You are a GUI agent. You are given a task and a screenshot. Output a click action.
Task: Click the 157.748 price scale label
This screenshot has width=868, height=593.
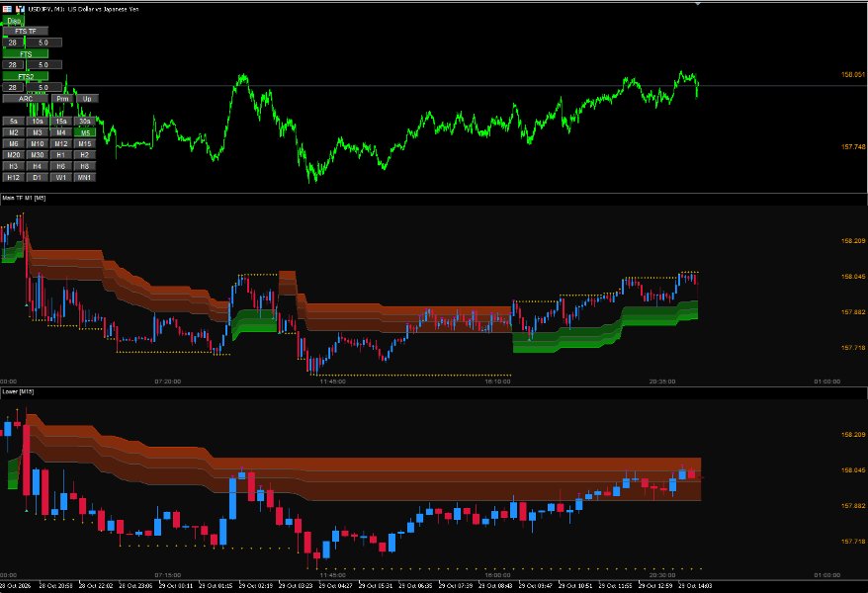853,146
